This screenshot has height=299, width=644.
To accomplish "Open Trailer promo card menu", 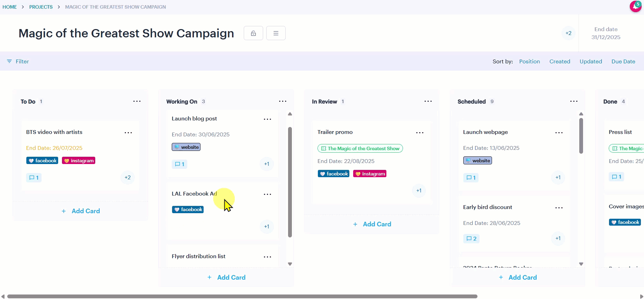I will [x=420, y=133].
